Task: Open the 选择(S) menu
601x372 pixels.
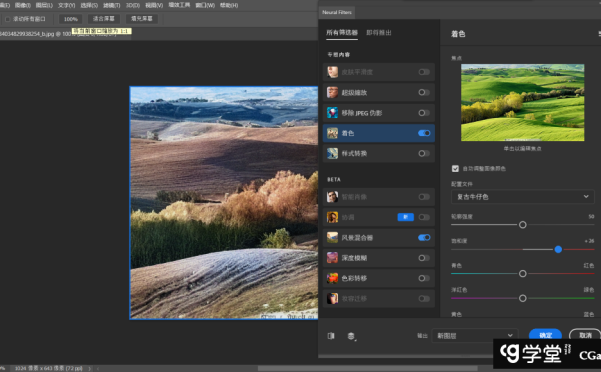Action: click(89, 5)
